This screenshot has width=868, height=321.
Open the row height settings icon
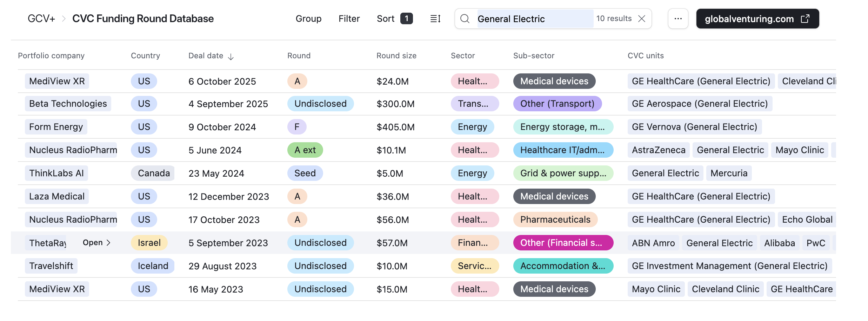(435, 19)
